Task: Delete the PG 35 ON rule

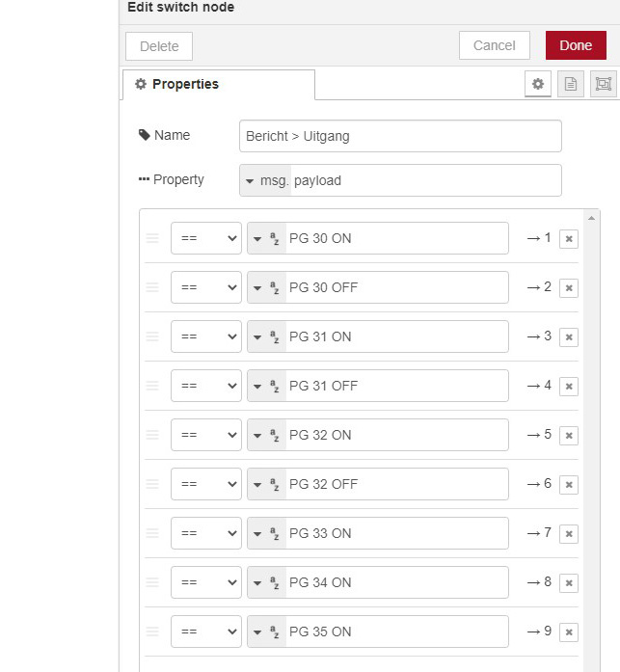Action: click(x=569, y=632)
